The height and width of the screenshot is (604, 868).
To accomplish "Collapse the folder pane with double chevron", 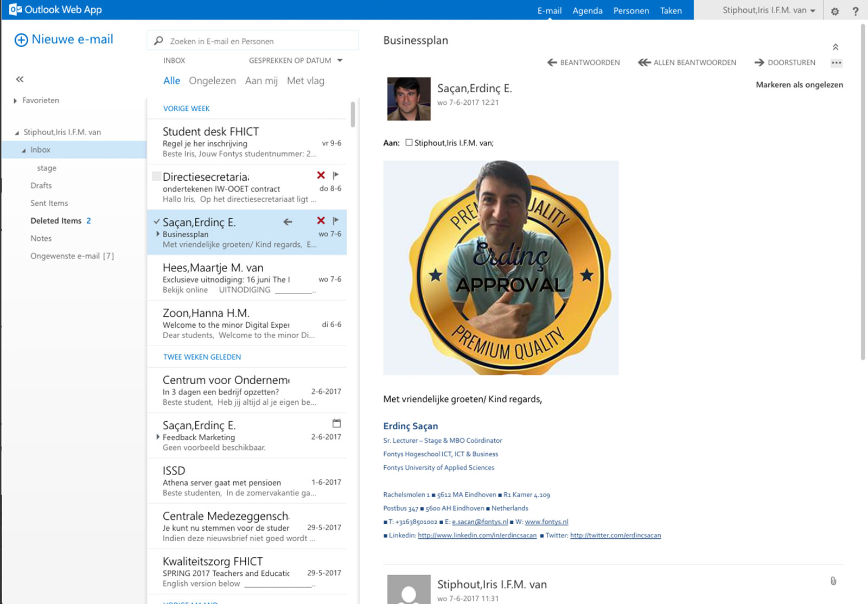I will (20, 79).
